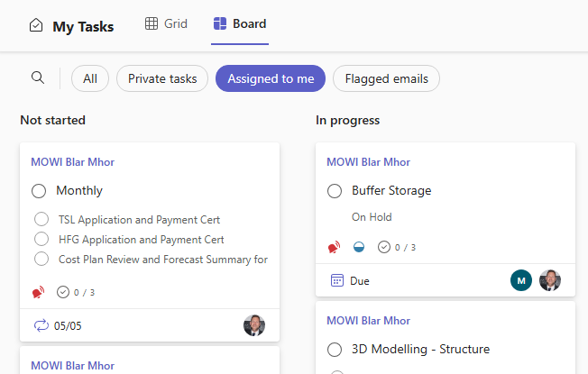
Task: Click the urgent bell icon on Monthly card
Action: point(38,292)
